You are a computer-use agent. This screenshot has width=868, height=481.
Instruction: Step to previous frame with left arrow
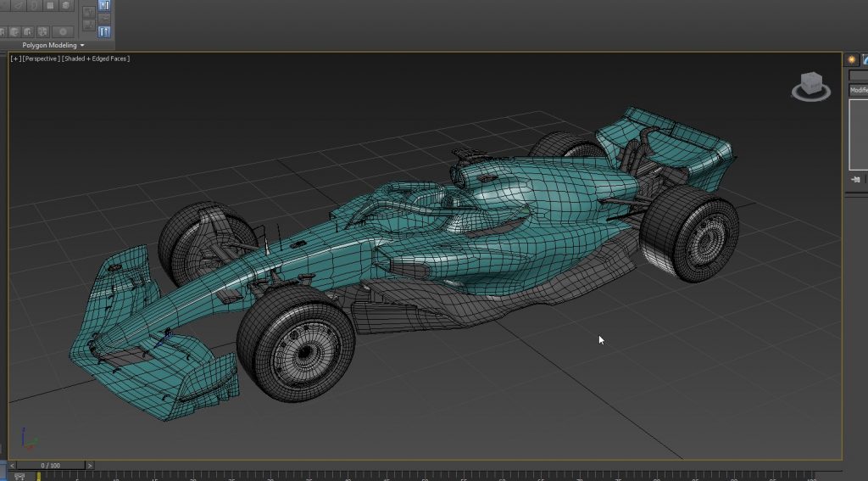13,465
